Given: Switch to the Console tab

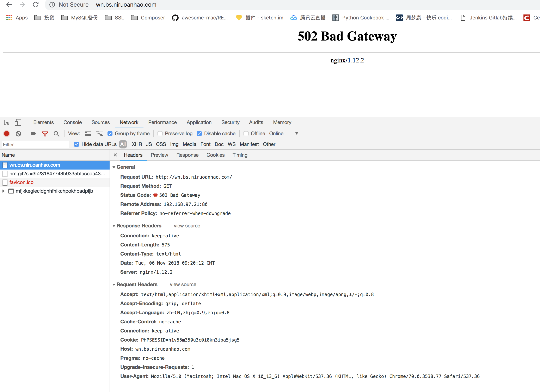Looking at the screenshot, I should coord(72,122).
